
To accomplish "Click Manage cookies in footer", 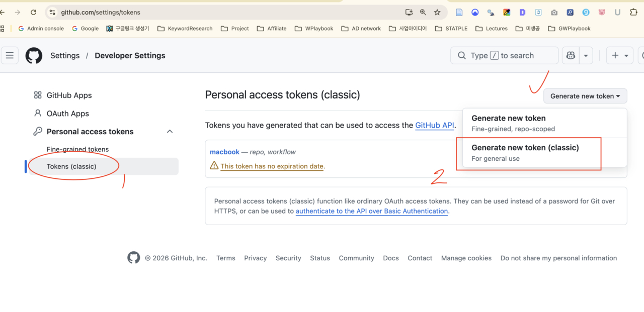I will pos(466,258).
